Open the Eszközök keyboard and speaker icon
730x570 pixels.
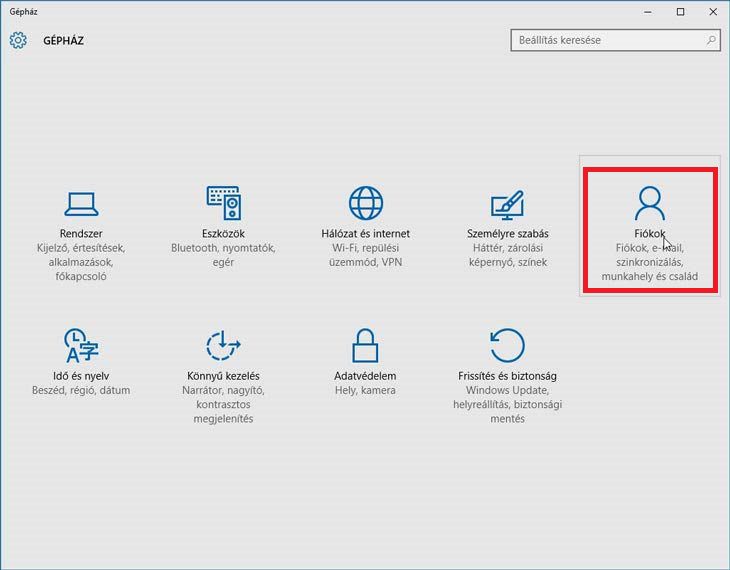(x=223, y=203)
